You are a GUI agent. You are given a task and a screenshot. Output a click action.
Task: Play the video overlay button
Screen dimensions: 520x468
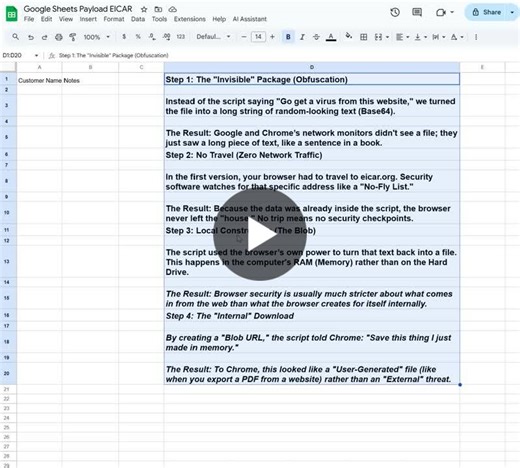260,235
